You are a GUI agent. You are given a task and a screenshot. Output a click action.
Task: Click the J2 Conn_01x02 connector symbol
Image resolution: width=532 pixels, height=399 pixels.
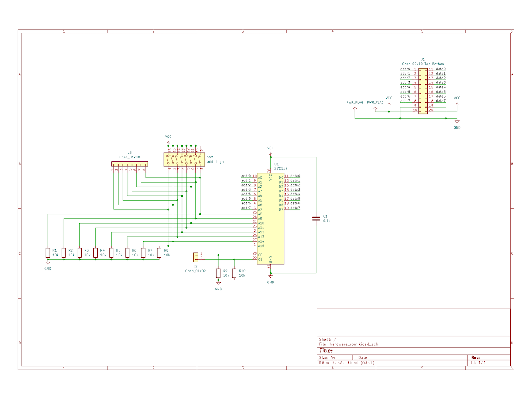(x=195, y=256)
